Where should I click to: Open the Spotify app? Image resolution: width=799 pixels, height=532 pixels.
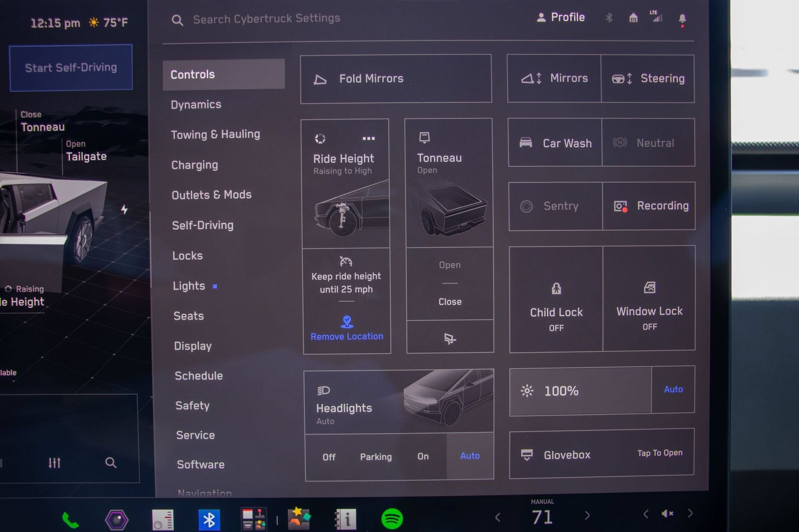coord(392,519)
